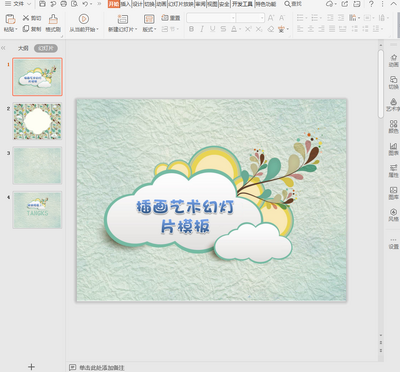Open the font size combo box
The height and width of the screenshot is (372, 400).
[x=250, y=18]
